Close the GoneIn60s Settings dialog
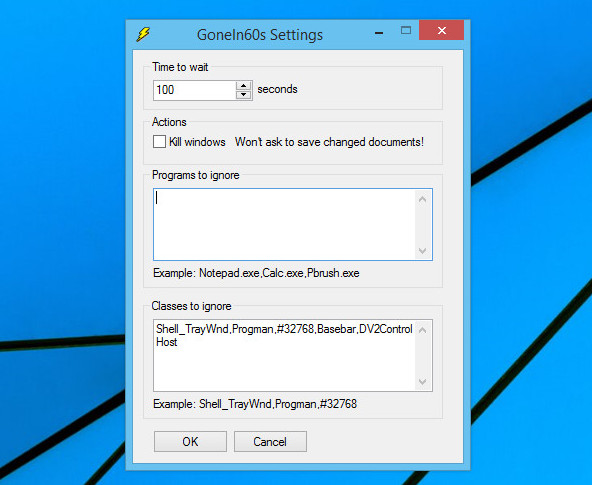 tap(441, 30)
